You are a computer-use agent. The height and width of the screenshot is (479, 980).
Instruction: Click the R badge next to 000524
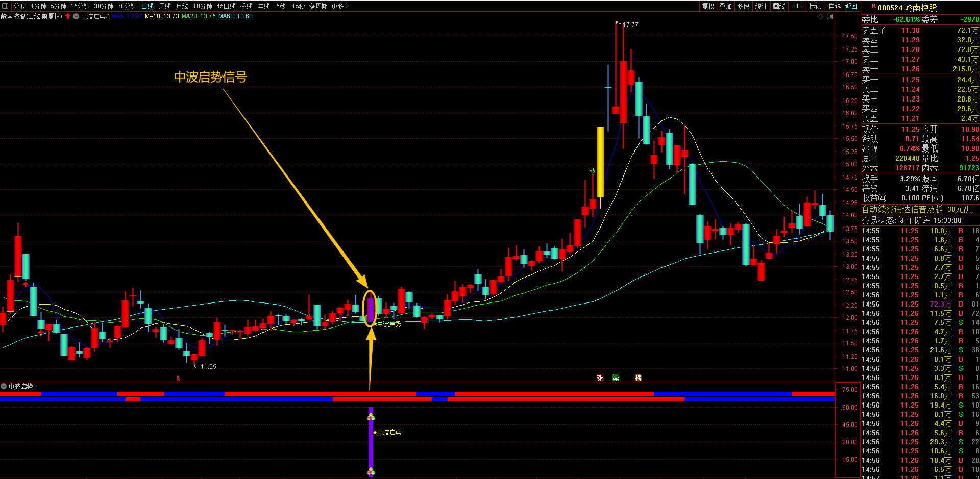(874, 6)
